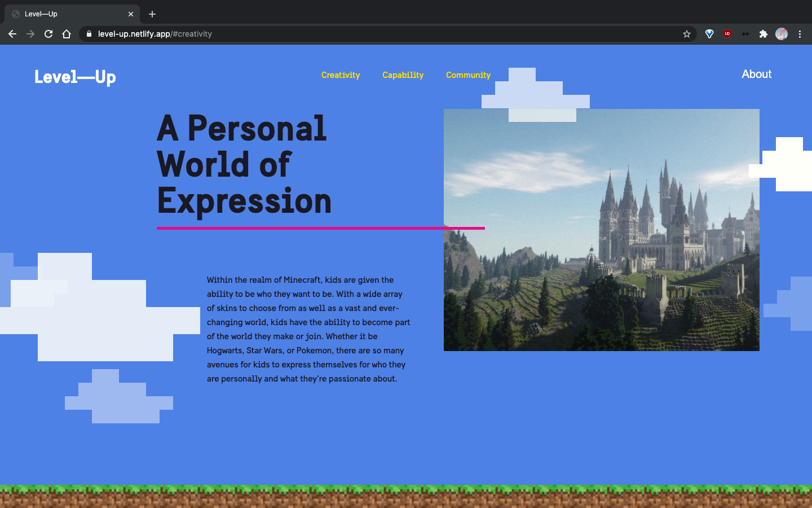This screenshot has width=812, height=508.
Task: Open the Chrome profile avatar
Action: [x=782, y=34]
